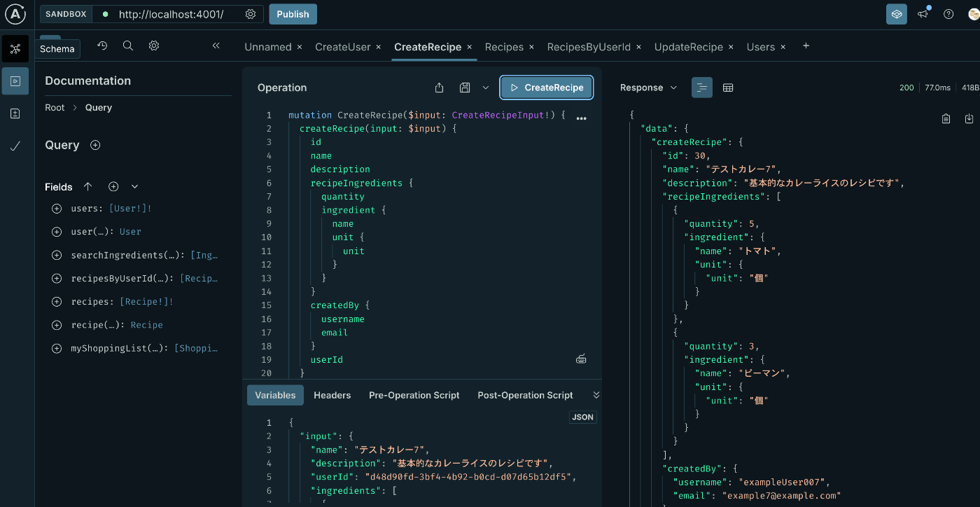980x507 pixels.
Task: Collapse the variables panel with double chevron
Action: click(x=596, y=395)
